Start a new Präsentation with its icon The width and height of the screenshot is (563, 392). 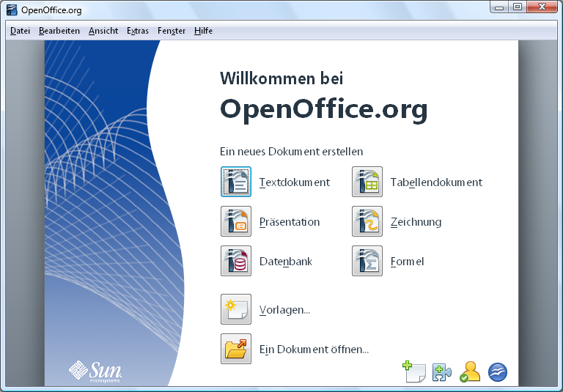coord(236,221)
